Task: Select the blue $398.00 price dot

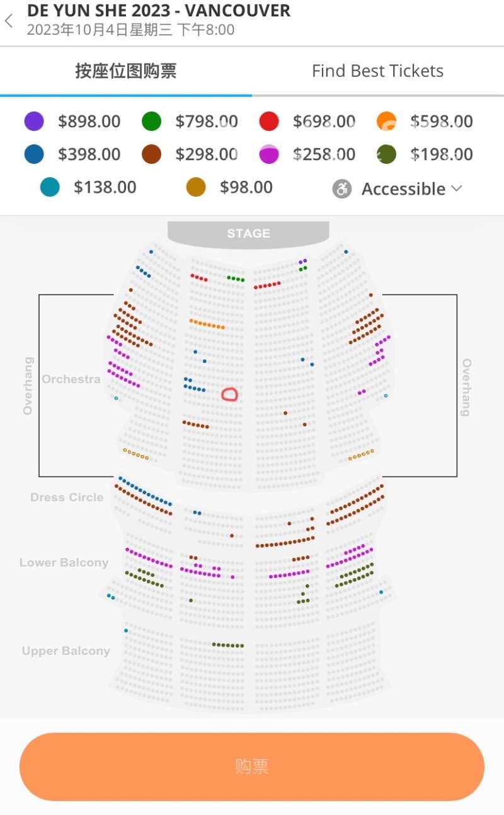Action: click(x=34, y=154)
